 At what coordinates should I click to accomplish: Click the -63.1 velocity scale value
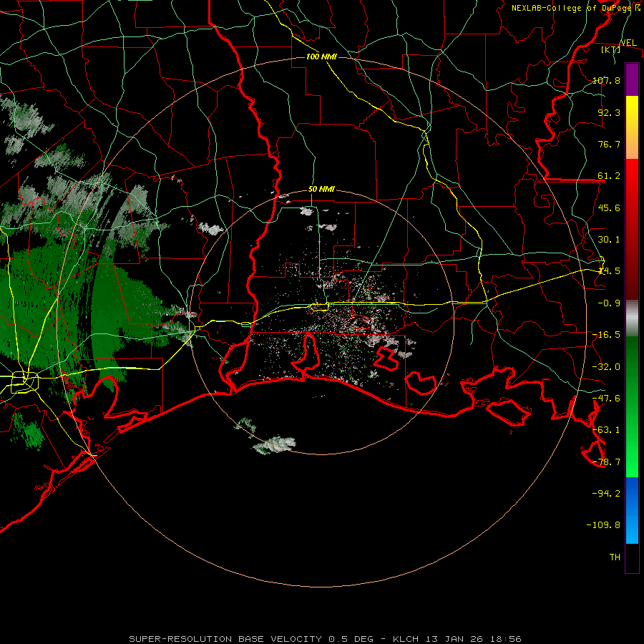[606, 430]
